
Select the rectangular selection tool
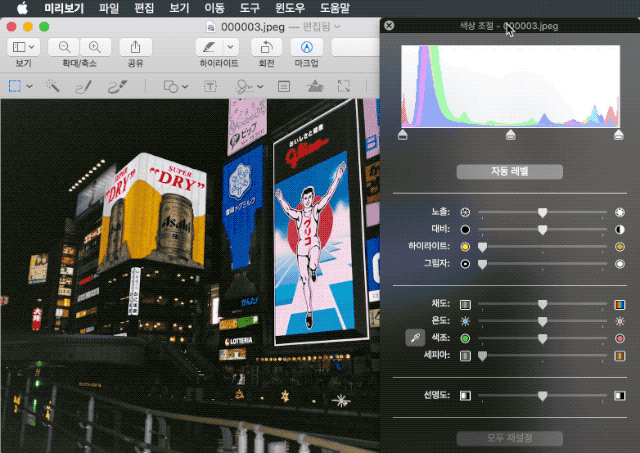point(15,86)
